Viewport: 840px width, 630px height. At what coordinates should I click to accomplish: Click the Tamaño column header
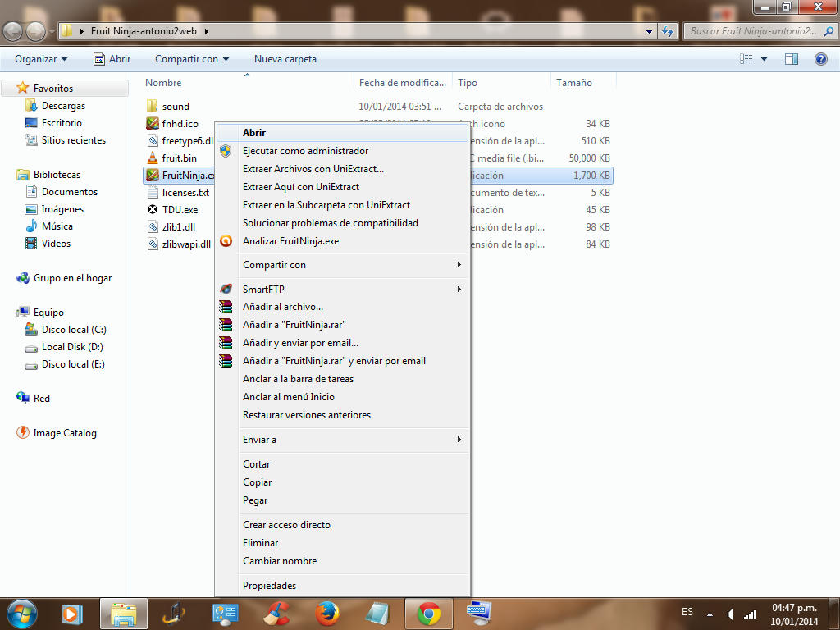(574, 83)
